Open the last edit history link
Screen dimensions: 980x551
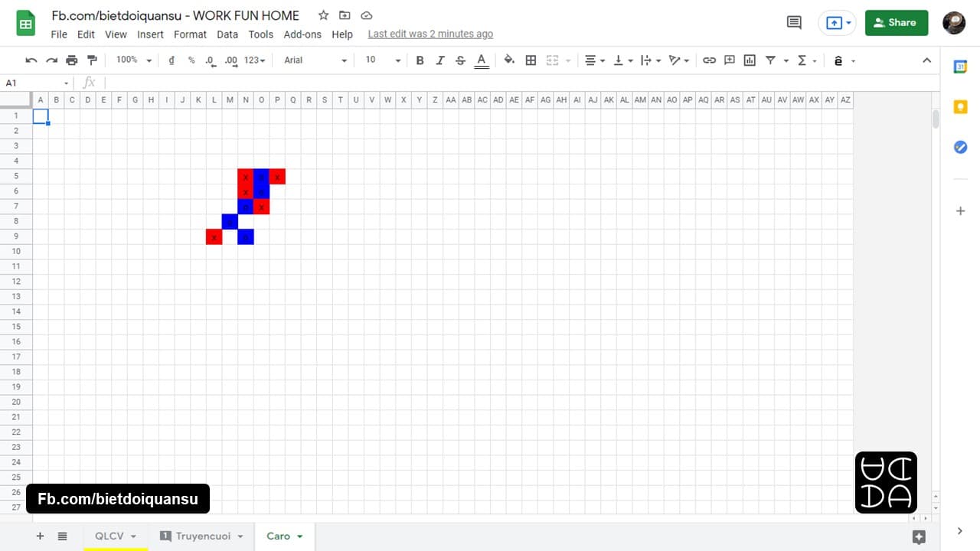pyautogui.click(x=430, y=34)
